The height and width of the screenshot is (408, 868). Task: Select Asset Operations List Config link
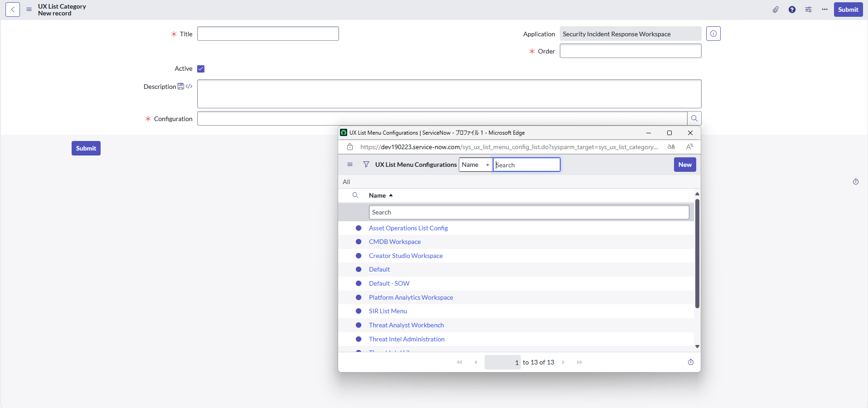tap(408, 228)
